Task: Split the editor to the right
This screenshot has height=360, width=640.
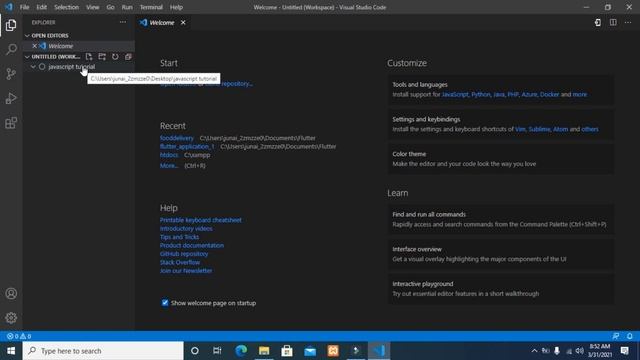Action: [613, 22]
